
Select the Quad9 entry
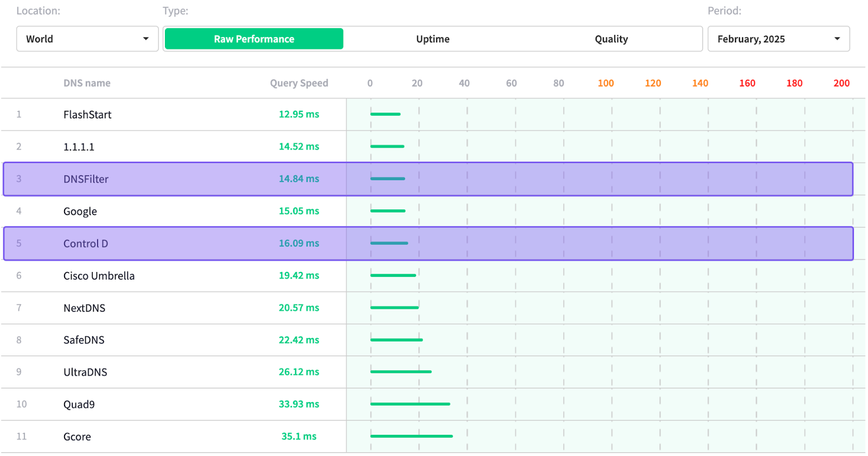click(x=79, y=404)
